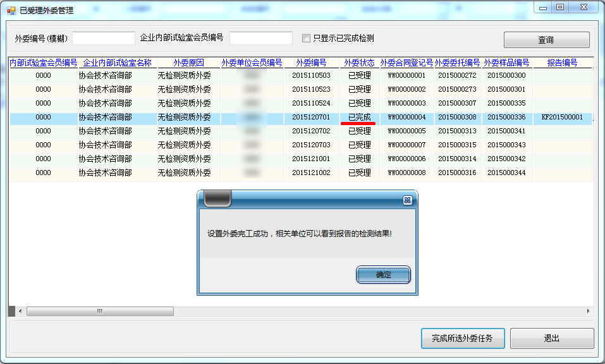Toggle 只显示已完成检测 checkbox

(307, 38)
